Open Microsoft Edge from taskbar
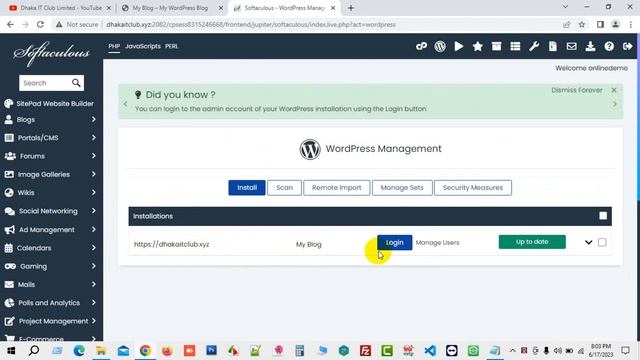Viewport: 640px width, 360px height. tap(79, 351)
